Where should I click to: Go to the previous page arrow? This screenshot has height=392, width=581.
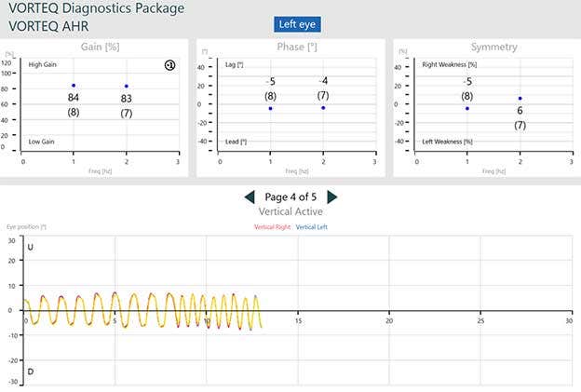click(x=250, y=197)
